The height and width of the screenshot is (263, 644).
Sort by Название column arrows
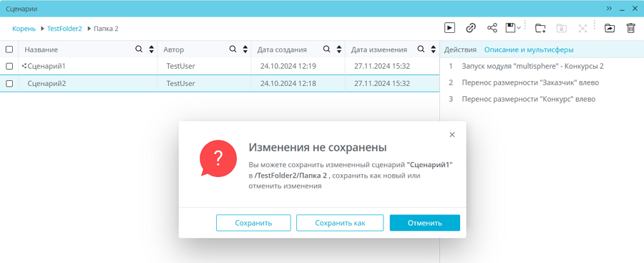pos(152,49)
